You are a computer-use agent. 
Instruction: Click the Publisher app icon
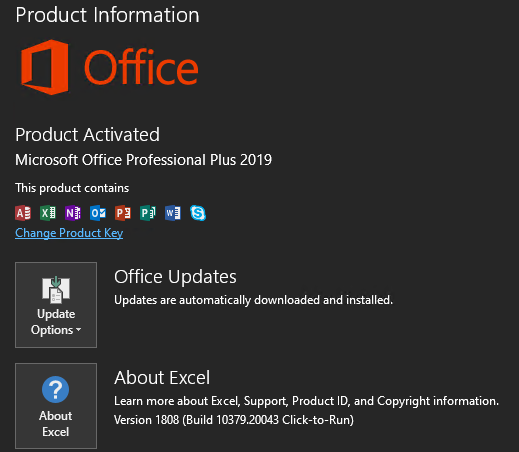coord(148,213)
